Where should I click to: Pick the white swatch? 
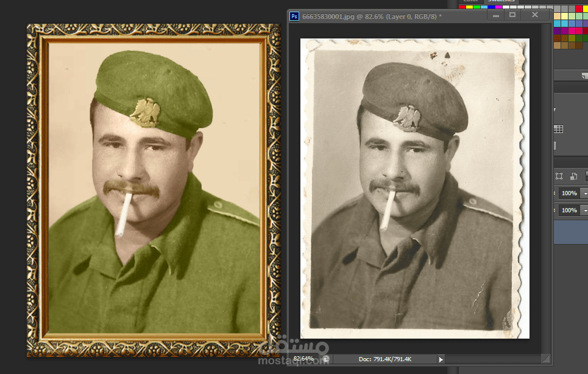[506, 7]
